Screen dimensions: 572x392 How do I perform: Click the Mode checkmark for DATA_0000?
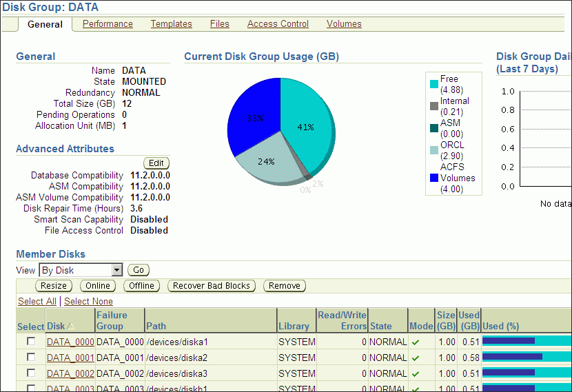coord(415,342)
